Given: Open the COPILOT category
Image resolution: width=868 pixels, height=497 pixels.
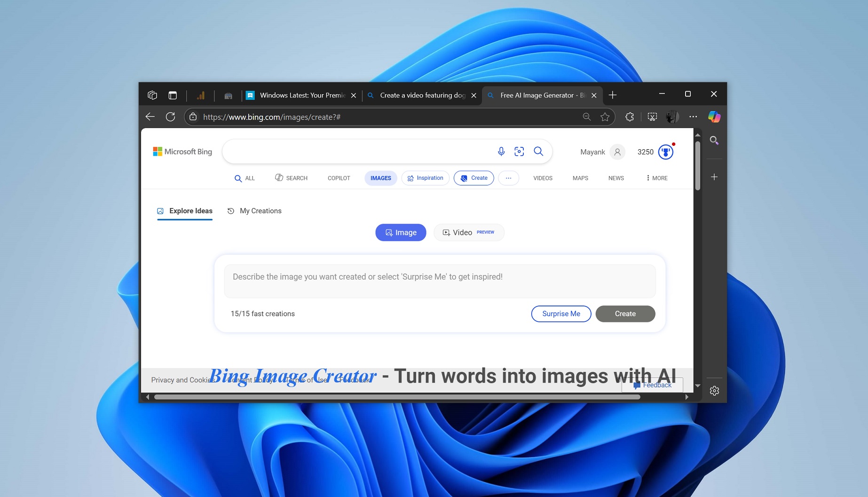Looking at the screenshot, I should (x=339, y=178).
